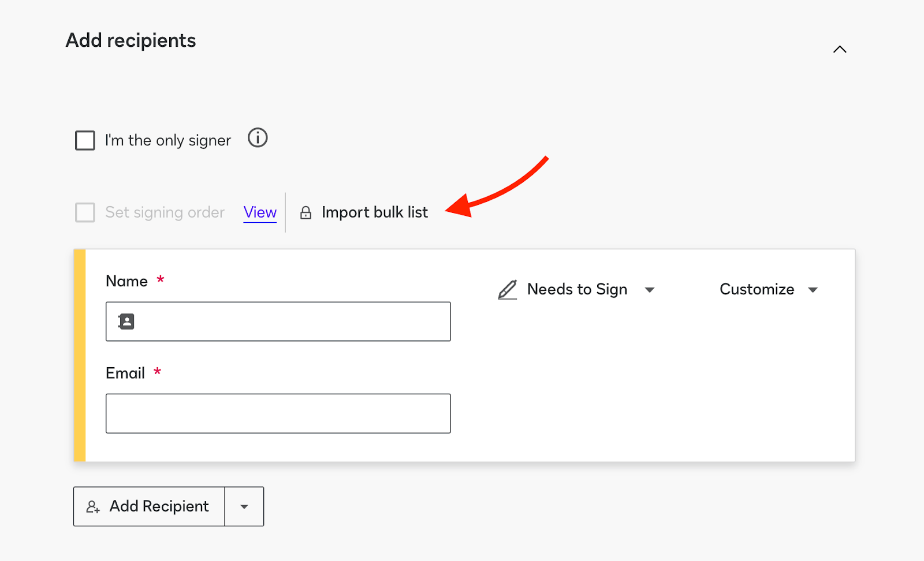
Task: Collapse the Add recipients section chevron
Action: coord(840,50)
